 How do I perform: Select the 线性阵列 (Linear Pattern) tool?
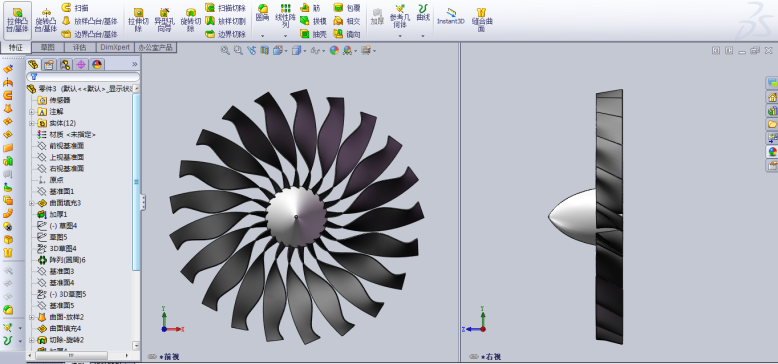tap(285, 15)
